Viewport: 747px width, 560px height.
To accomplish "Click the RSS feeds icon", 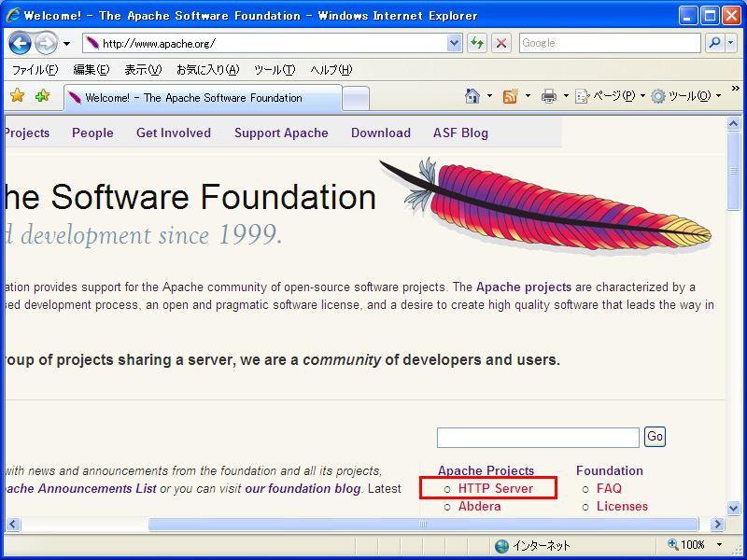I will pyautogui.click(x=510, y=96).
